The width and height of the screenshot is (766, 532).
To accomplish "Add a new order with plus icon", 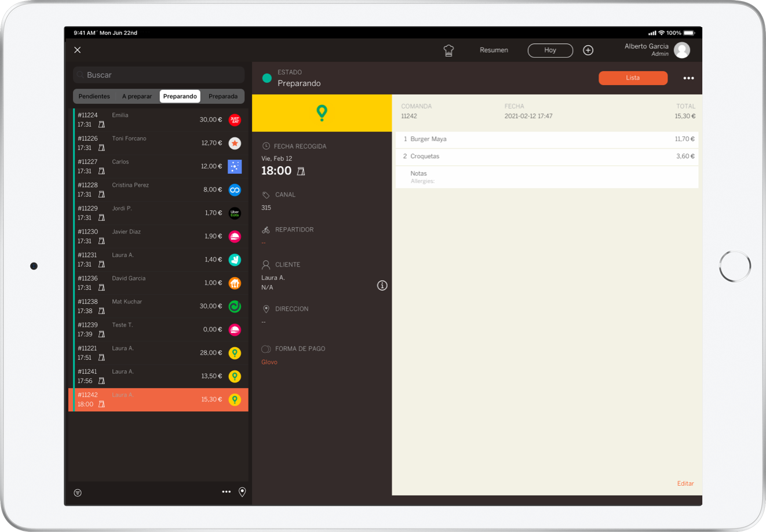I will pos(588,50).
